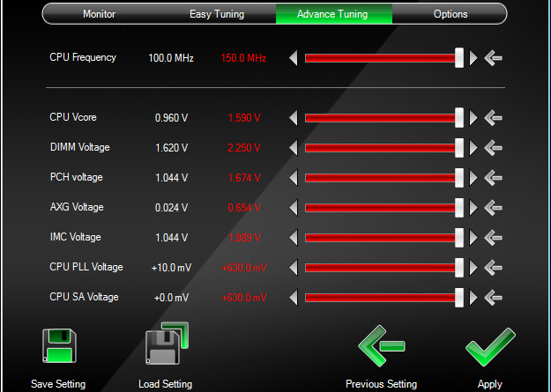Image resolution: width=551 pixels, height=392 pixels.
Task: Revert DIMM Voltage to default value
Action: pyautogui.click(x=494, y=148)
